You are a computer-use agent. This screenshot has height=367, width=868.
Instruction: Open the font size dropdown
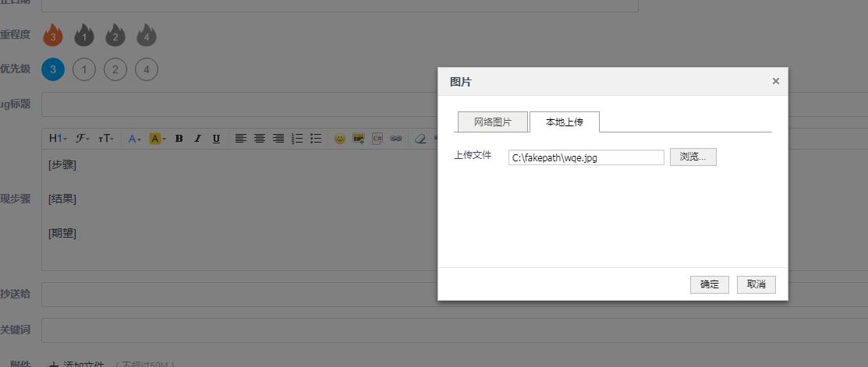106,139
